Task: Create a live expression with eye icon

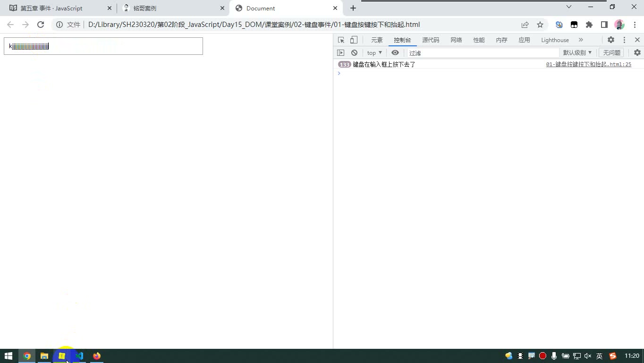Action: click(x=395, y=53)
